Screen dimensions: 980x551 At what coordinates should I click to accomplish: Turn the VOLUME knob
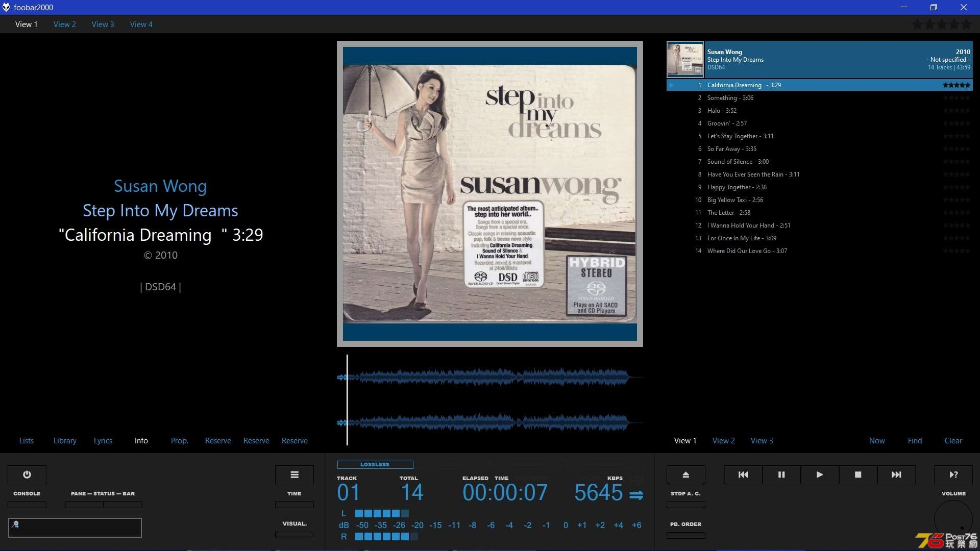click(953, 519)
